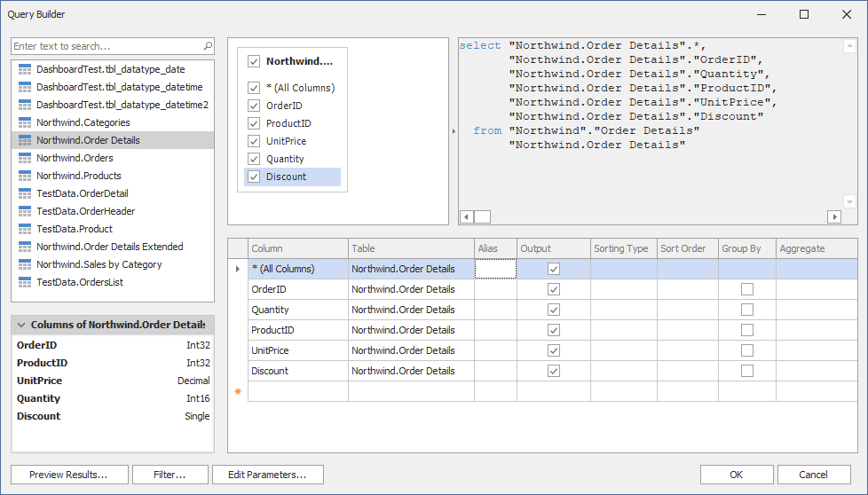
Task: Click the Table column header
Action: pos(411,248)
